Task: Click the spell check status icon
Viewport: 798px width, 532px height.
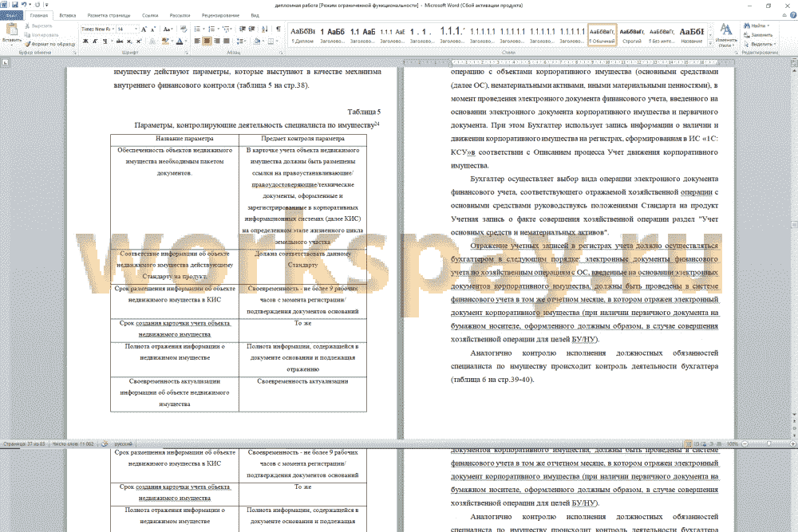Action: click(x=105, y=444)
